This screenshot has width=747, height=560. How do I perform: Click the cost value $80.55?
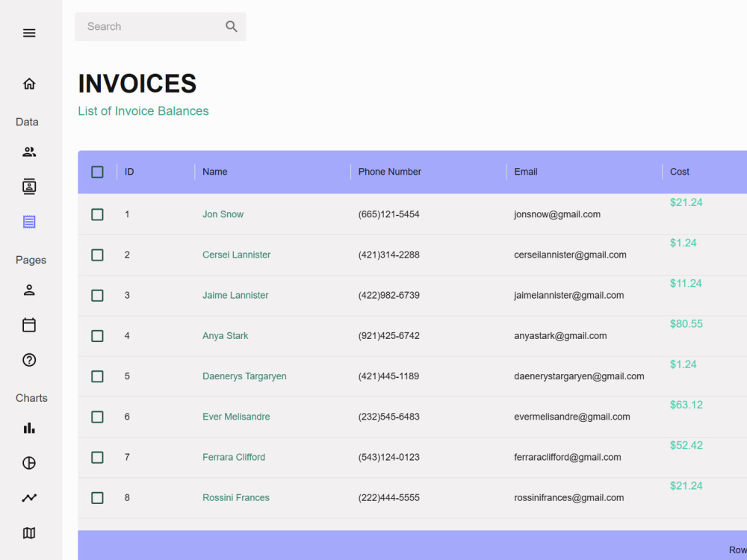tap(686, 324)
